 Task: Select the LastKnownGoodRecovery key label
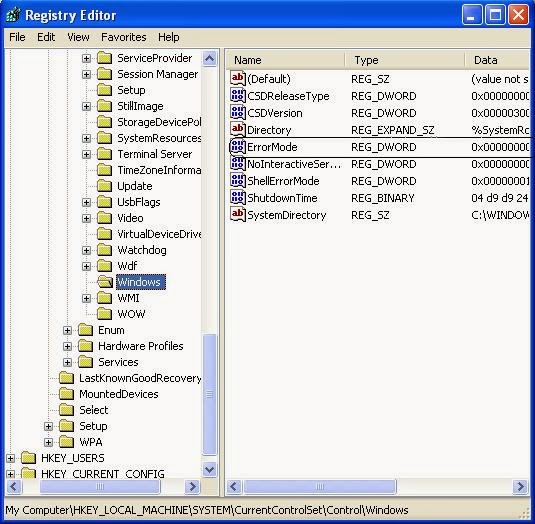click(140, 378)
